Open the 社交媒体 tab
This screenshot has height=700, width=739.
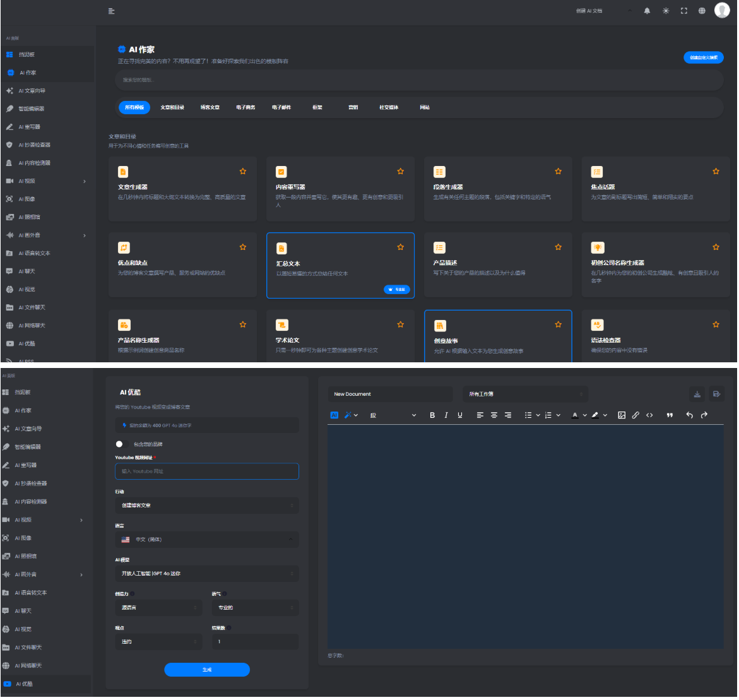coord(389,107)
